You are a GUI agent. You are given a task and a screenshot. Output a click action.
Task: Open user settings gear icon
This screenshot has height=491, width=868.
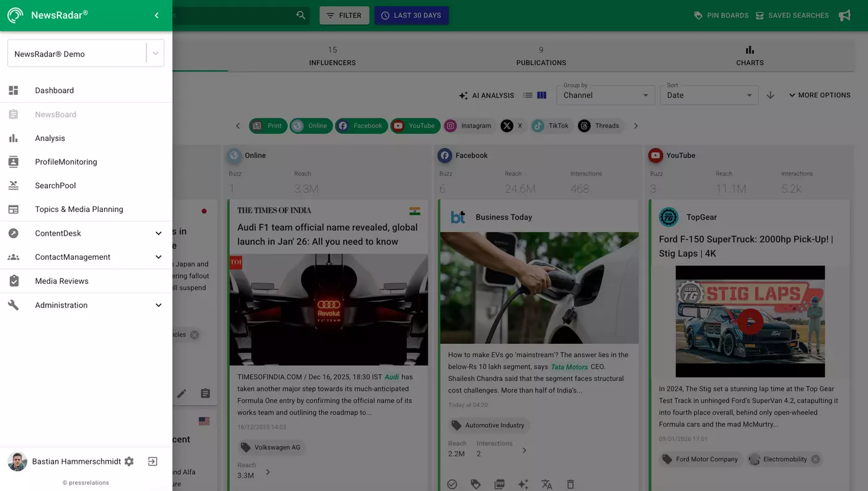[129, 461]
